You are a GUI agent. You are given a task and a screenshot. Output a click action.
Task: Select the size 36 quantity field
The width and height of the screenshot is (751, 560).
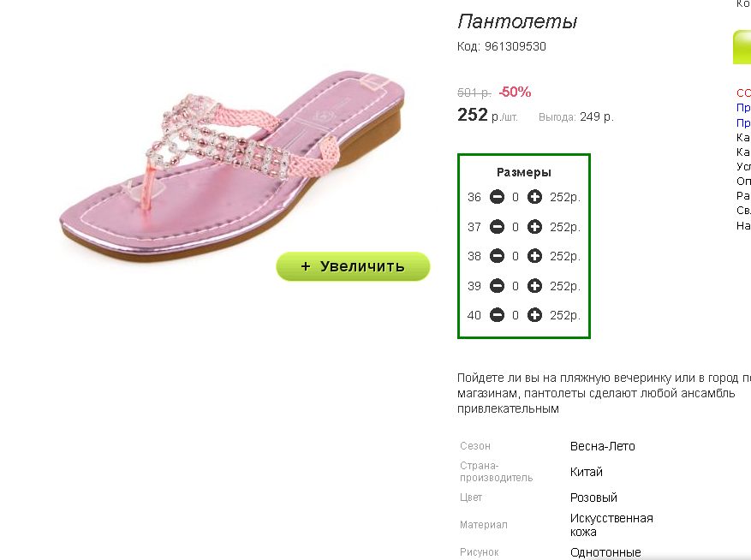click(x=516, y=197)
